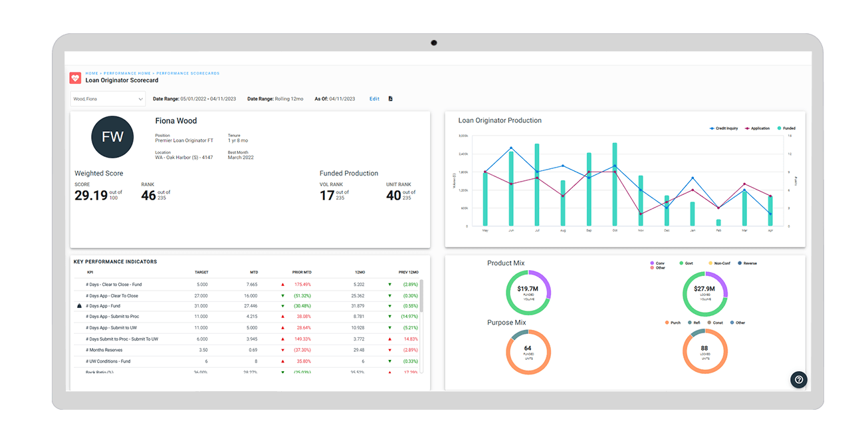The width and height of the screenshot is (868, 443).
Task: Open PERFORMANCE SCORECARDS breadcrumb link
Action: (187, 73)
